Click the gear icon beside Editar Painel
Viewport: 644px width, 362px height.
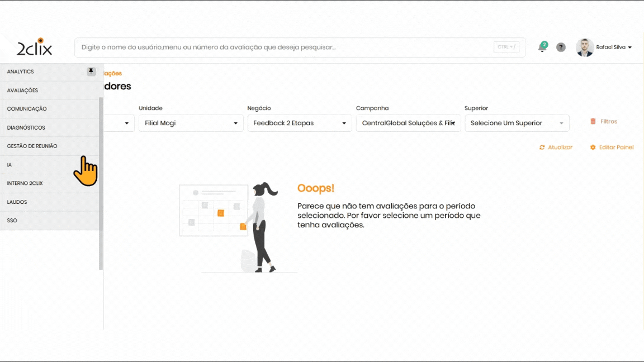[593, 147]
